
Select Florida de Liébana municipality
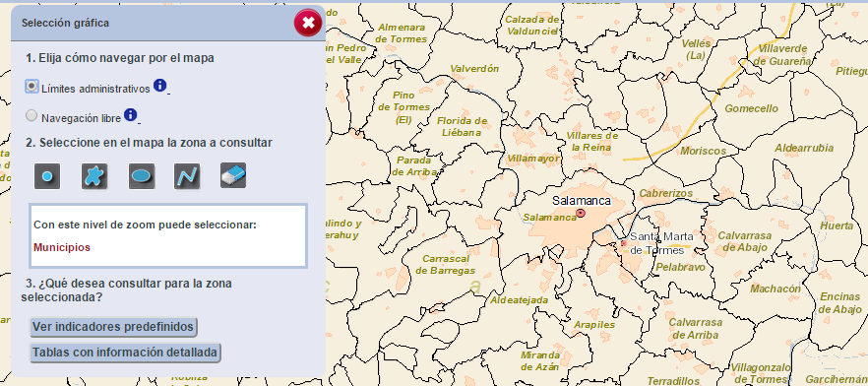(463, 127)
